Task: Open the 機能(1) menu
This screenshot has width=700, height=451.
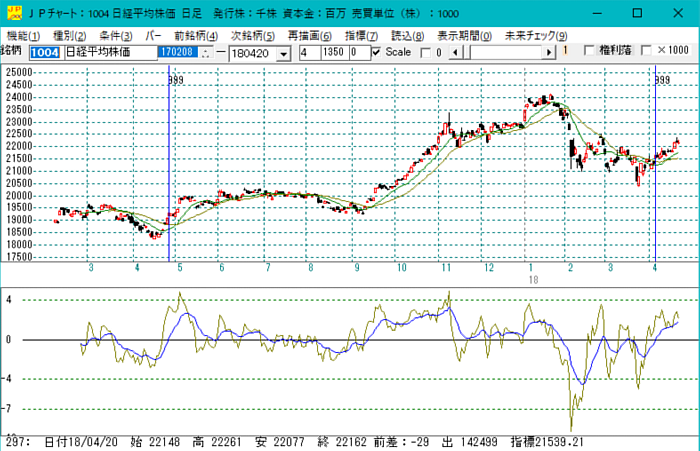Action: click(x=22, y=35)
